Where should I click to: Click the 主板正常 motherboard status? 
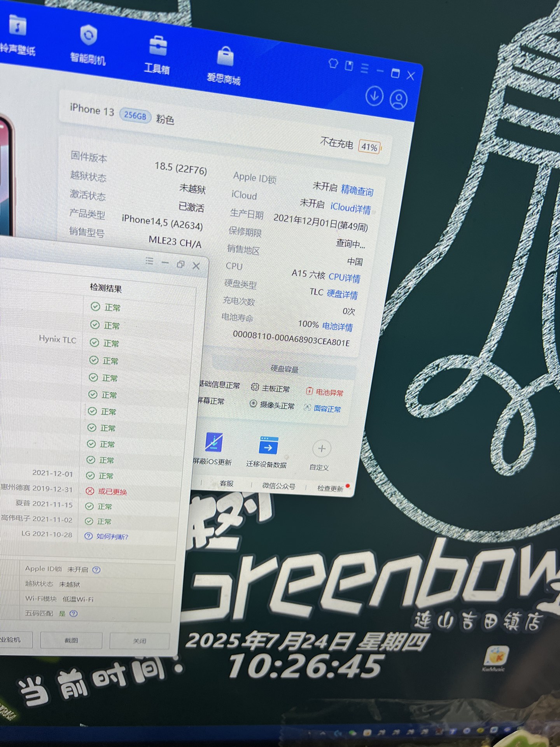click(x=271, y=388)
